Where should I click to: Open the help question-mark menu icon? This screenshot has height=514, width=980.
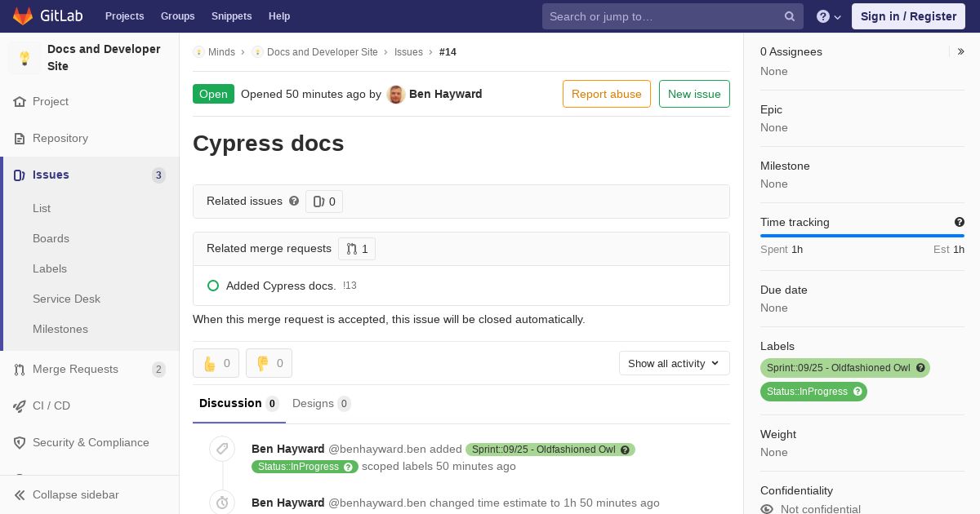click(823, 16)
